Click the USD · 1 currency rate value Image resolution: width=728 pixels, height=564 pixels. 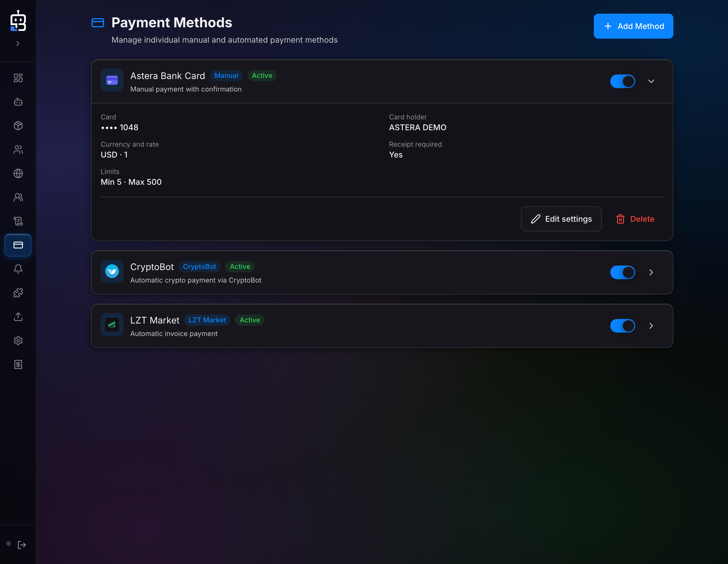[x=114, y=155]
